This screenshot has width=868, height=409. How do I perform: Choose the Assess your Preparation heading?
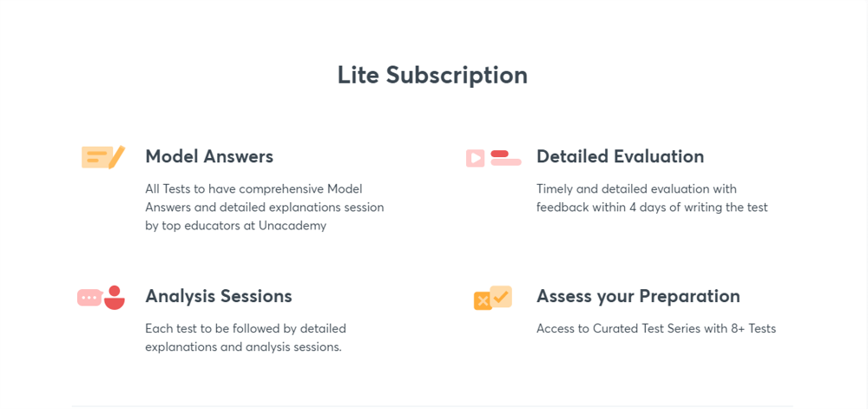click(x=638, y=296)
